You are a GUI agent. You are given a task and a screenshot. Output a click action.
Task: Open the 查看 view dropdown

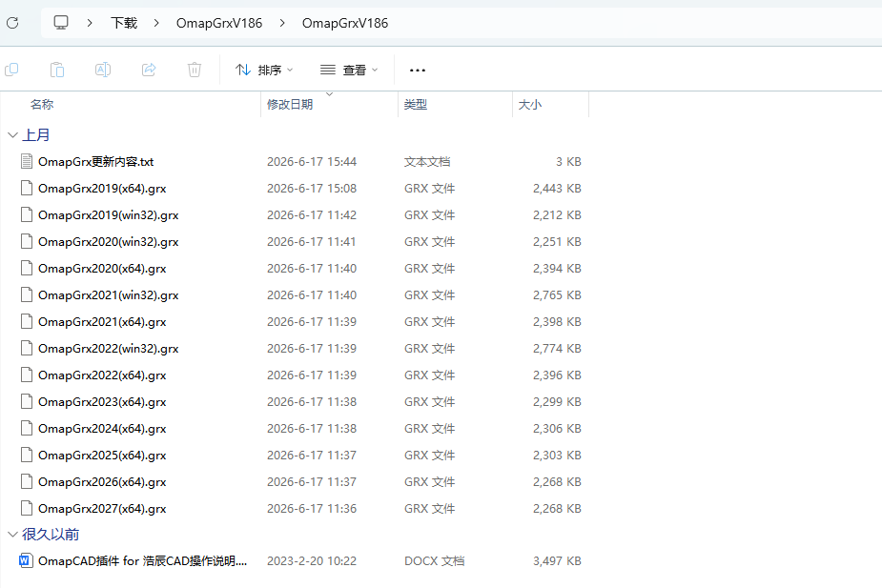(349, 70)
